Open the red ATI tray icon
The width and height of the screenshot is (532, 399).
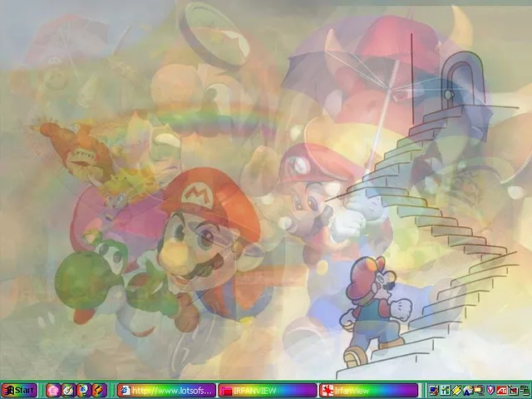click(502, 391)
